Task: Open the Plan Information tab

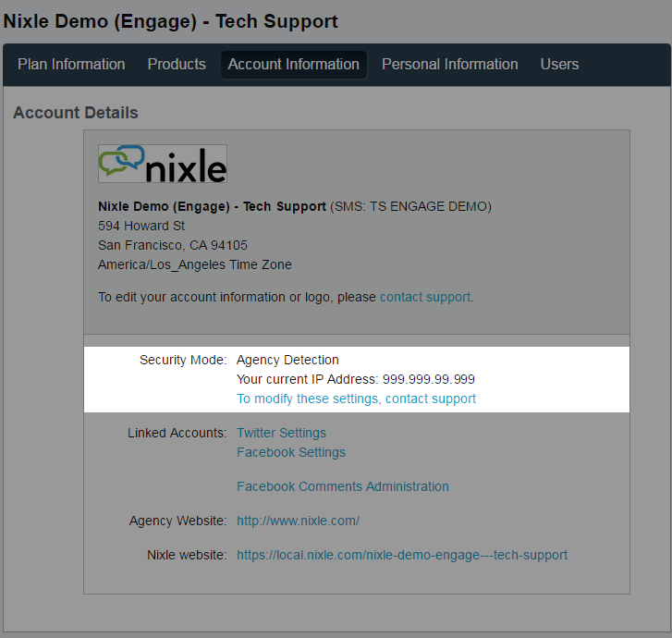Action: click(71, 65)
